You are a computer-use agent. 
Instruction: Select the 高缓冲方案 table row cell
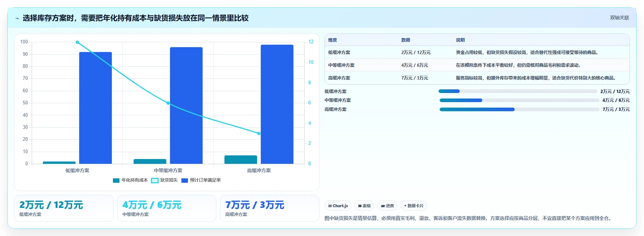[339, 78]
